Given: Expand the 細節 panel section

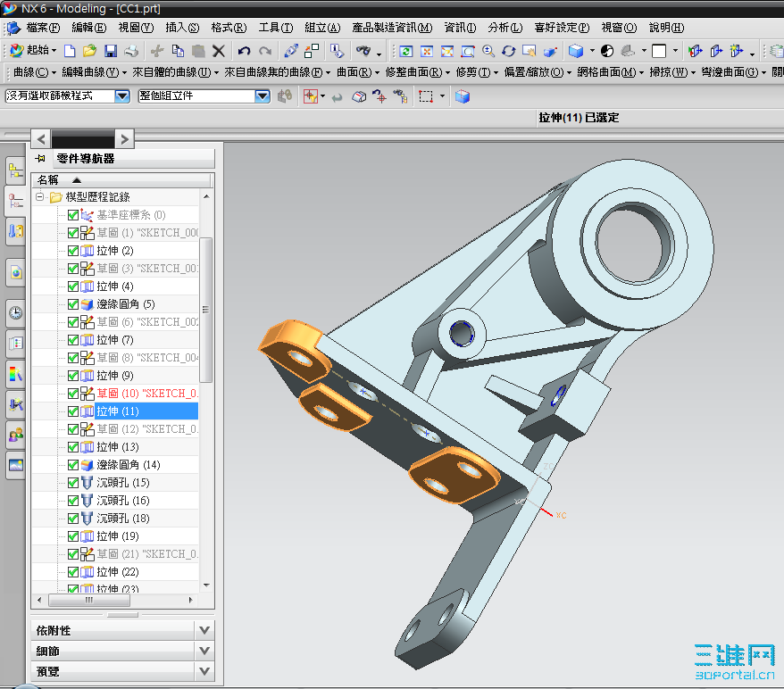Looking at the screenshot, I should tap(204, 651).
